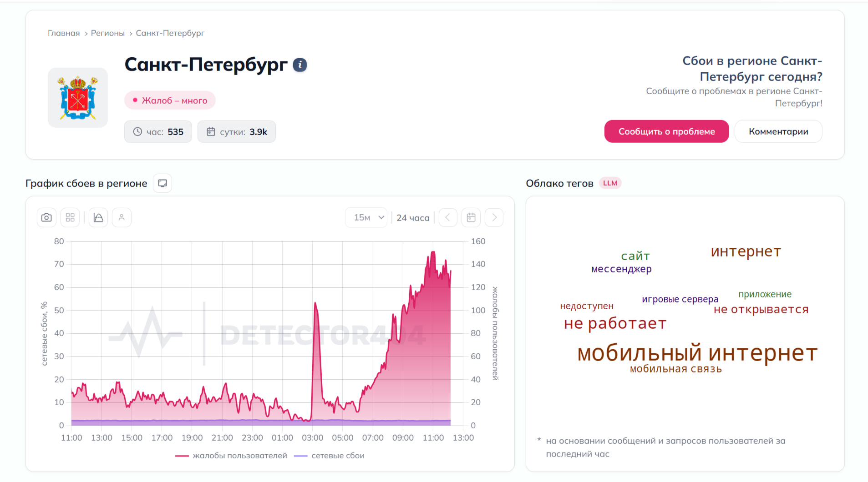Toggle жалобы пользователей legend series

(231, 456)
